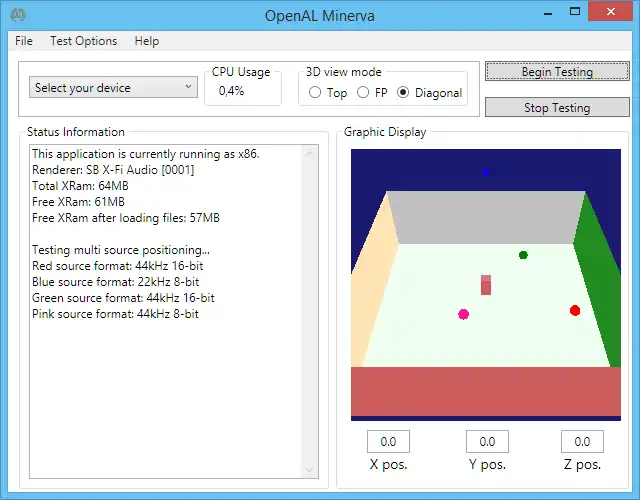Minimize the OpenAL Minerva window
The height and width of the screenshot is (500, 640).
[x=548, y=12]
